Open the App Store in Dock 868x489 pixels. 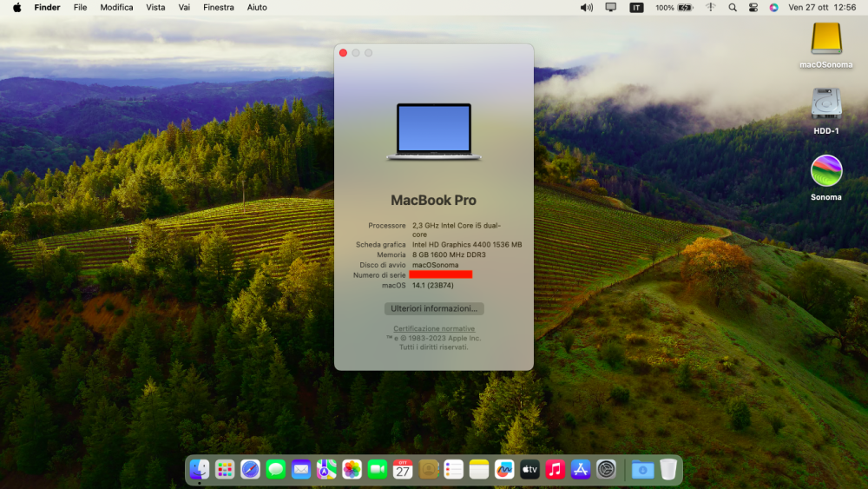[581, 470]
